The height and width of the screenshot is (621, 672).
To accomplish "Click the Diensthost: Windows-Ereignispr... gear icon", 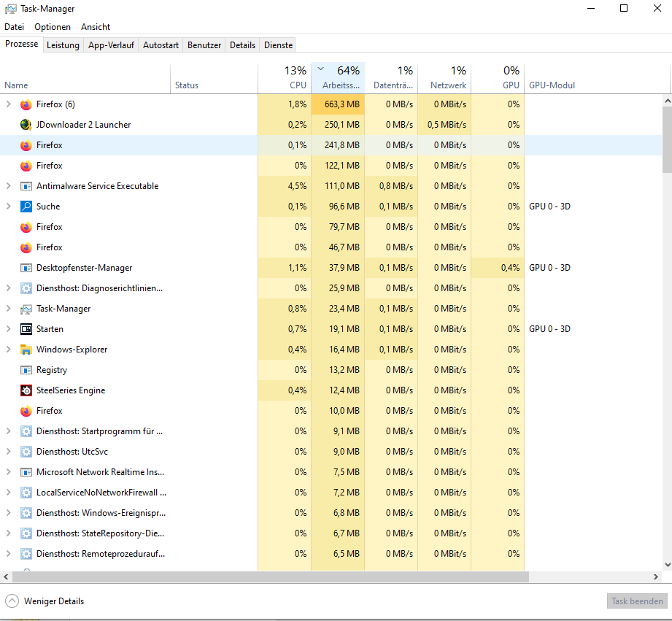I will coord(26,513).
